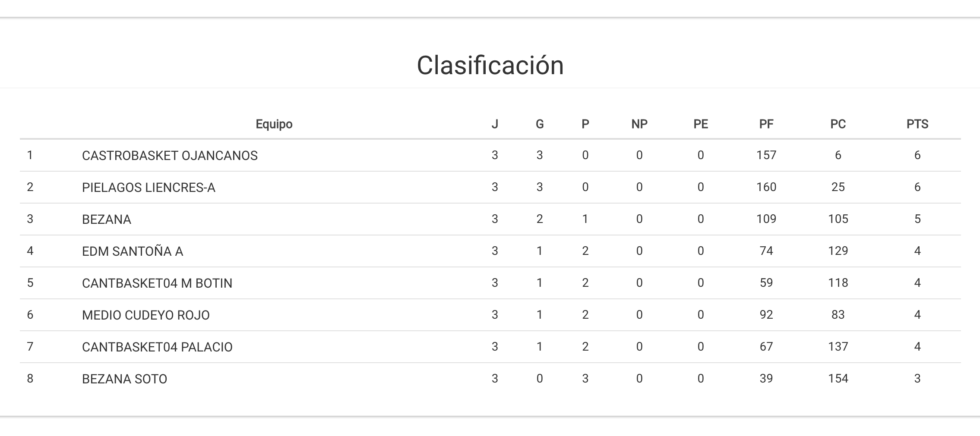Click MEDIO CUDEYO ROJO team name

tap(146, 315)
